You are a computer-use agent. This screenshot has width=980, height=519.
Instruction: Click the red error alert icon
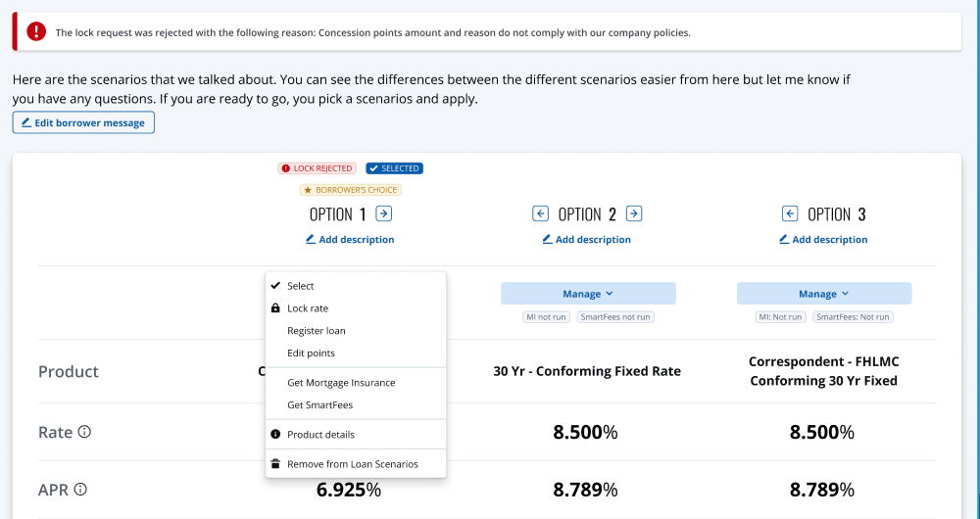(x=36, y=31)
